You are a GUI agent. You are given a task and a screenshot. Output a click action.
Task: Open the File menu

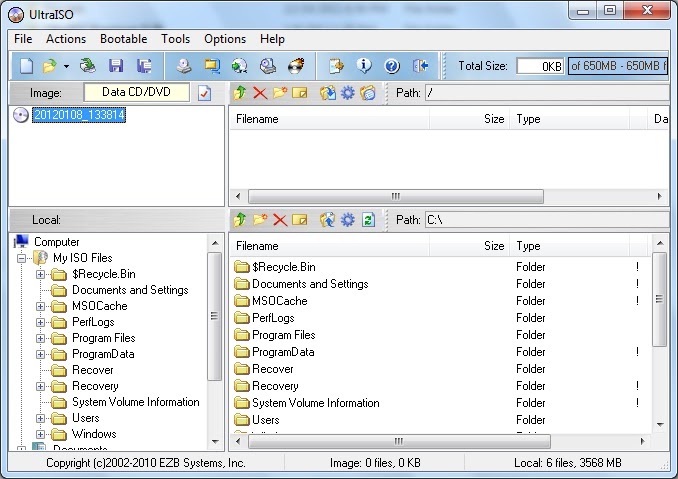point(23,39)
